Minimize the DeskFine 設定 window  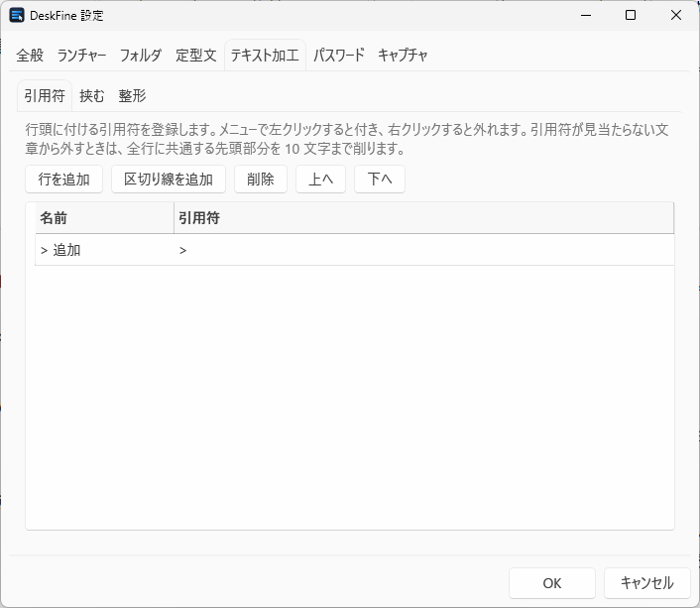586,15
